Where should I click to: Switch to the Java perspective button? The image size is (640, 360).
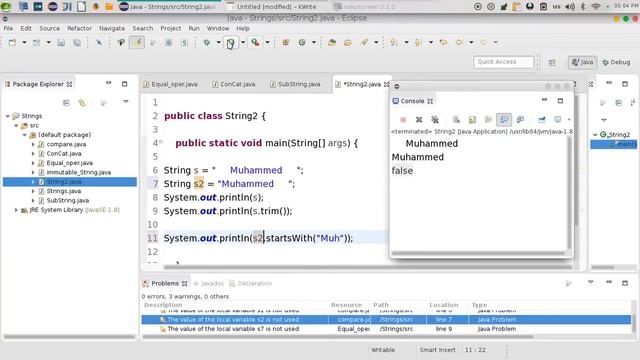(582, 62)
